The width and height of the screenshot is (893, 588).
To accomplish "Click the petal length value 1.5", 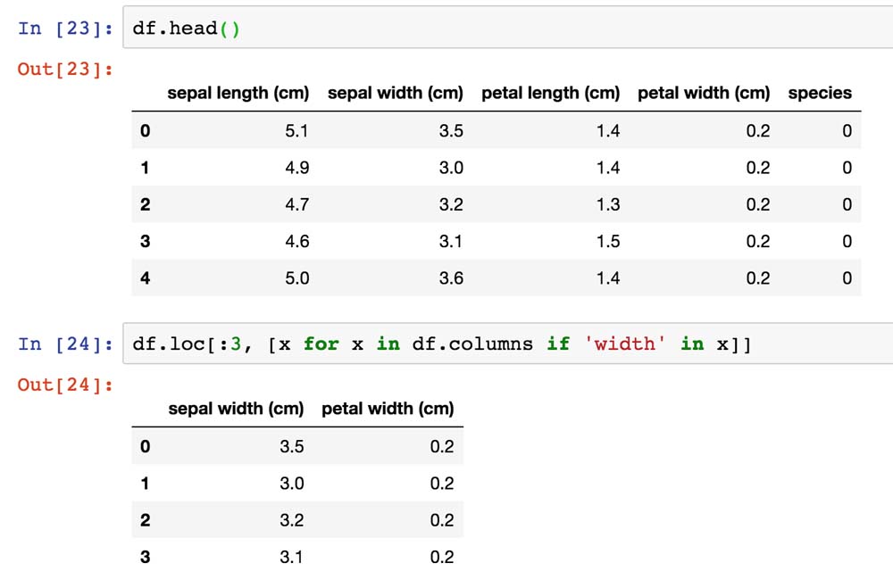I will click(607, 242).
